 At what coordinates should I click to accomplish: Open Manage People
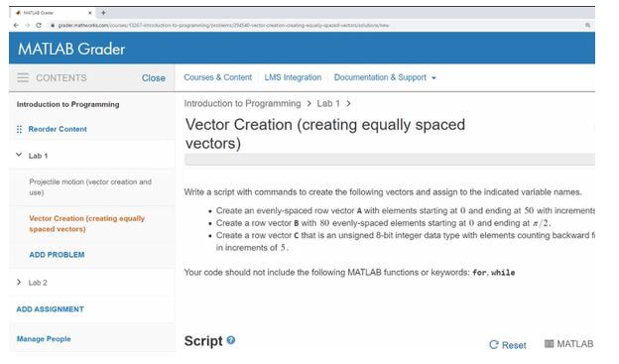[44, 339]
